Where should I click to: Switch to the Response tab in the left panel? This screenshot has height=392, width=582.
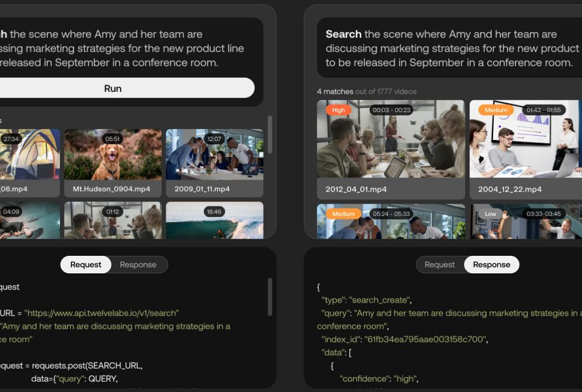point(138,265)
